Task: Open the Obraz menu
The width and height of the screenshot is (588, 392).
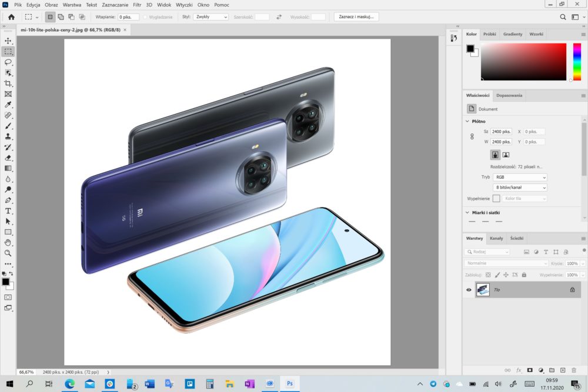Action: coord(51,5)
